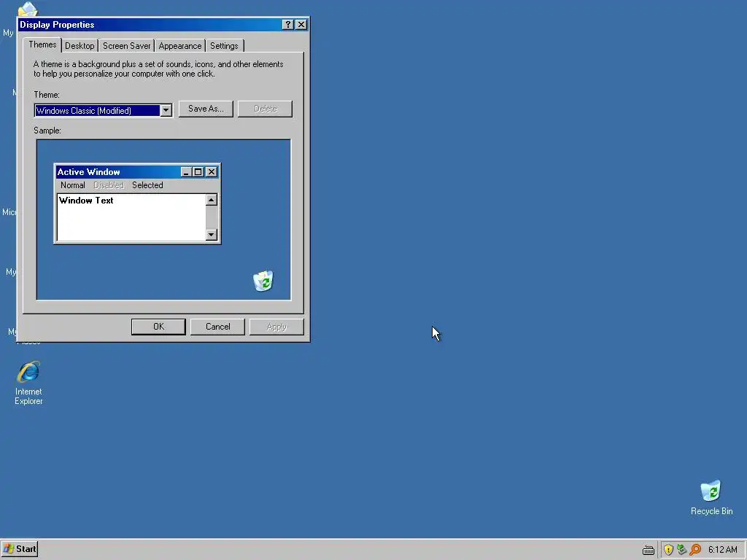The image size is (747, 560).
Task: Select the Settings tab
Action: pos(224,46)
